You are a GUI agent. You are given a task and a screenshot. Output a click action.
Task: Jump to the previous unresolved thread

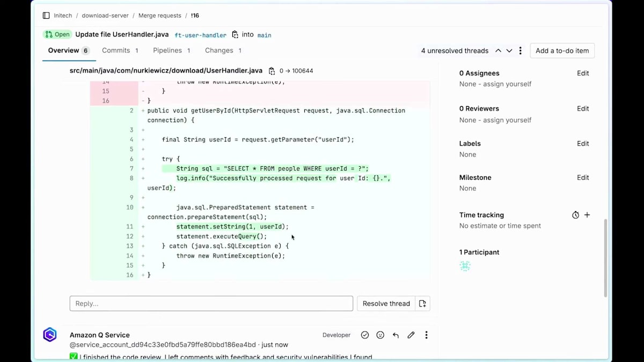(498, 50)
